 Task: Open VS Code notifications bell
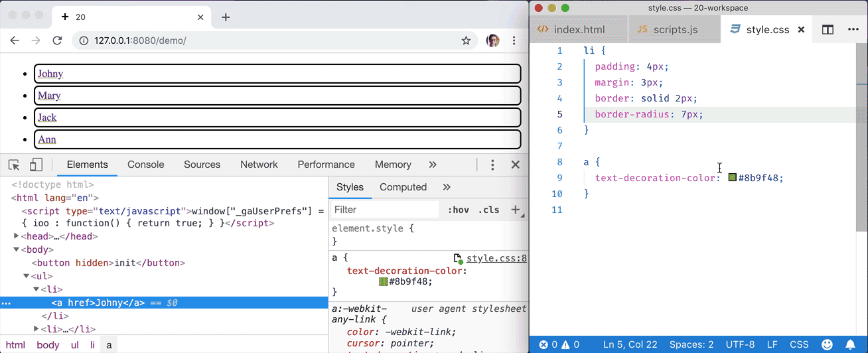tap(850, 345)
